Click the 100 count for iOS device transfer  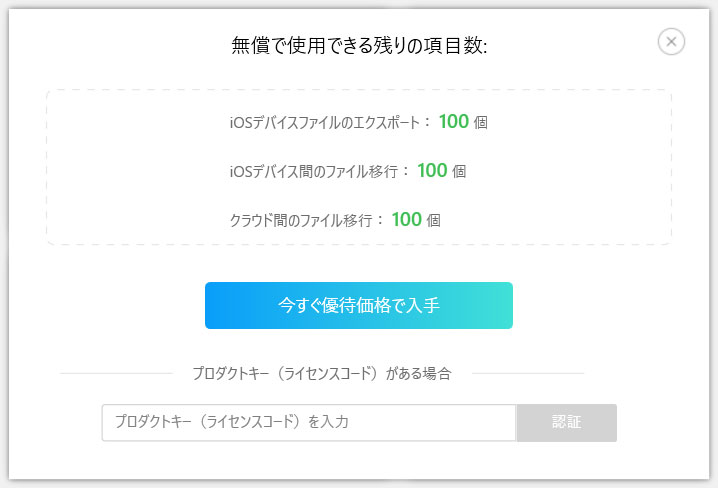(x=432, y=170)
